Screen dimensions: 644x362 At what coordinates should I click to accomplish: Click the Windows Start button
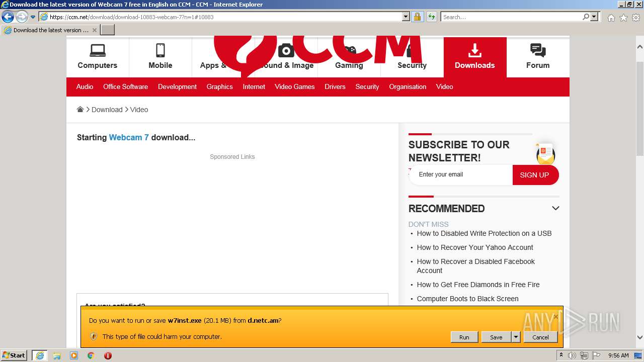tap(14, 355)
